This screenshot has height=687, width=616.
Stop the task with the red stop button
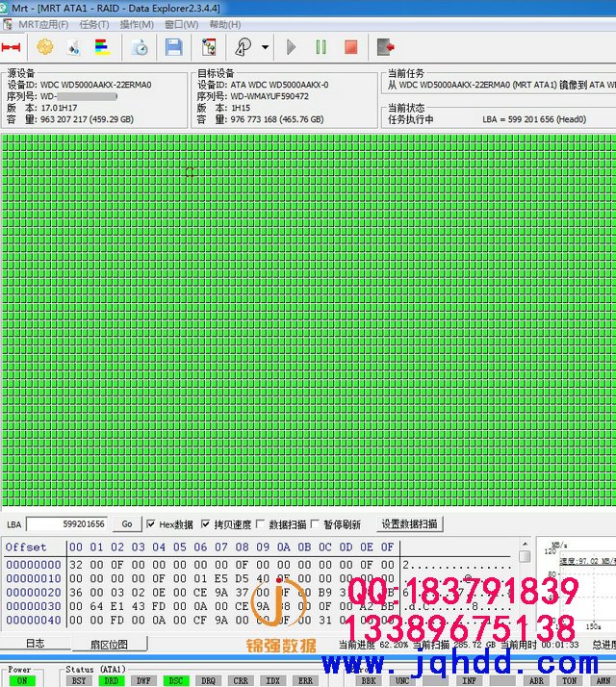pyautogui.click(x=350, y=47)
